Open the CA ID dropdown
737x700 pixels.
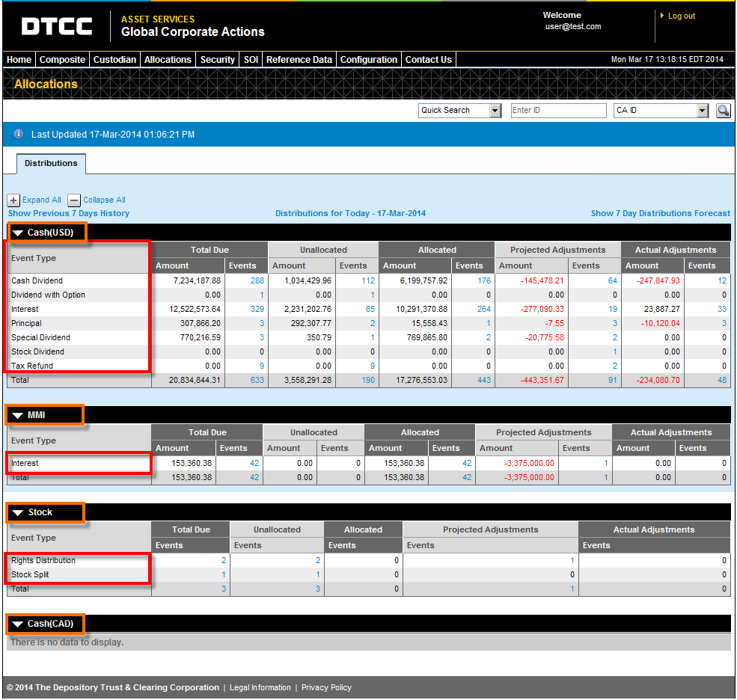pyautogui.click(x=701, y=110)
